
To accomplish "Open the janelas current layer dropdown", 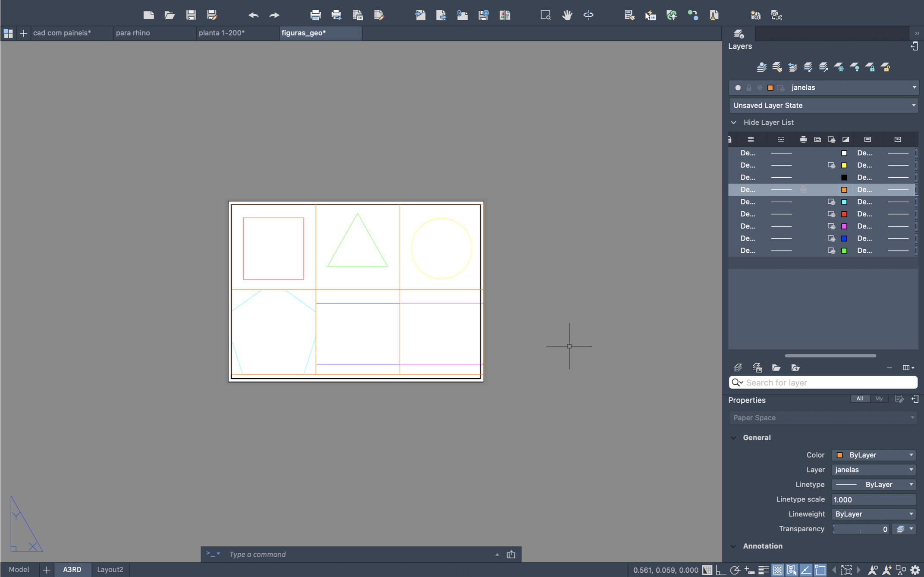I will tap(914, 88).
